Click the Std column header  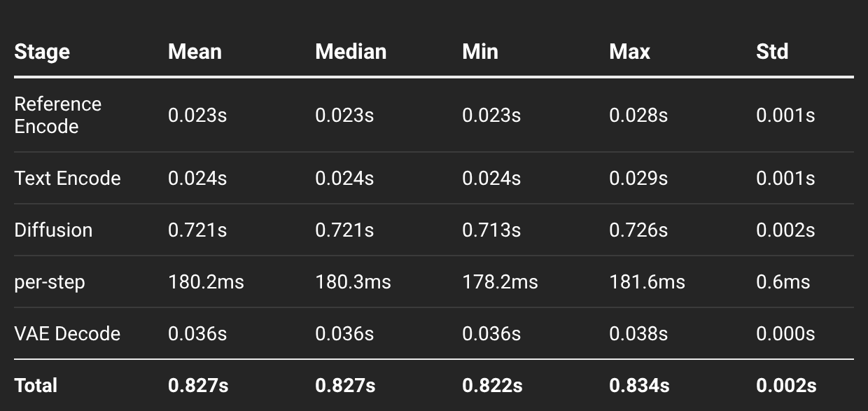click(x=772, y=52)
